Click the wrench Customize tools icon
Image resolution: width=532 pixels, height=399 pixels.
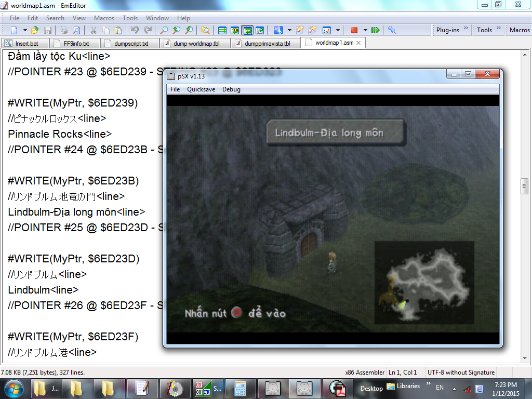pyautogui.click(x=392, y=30)
